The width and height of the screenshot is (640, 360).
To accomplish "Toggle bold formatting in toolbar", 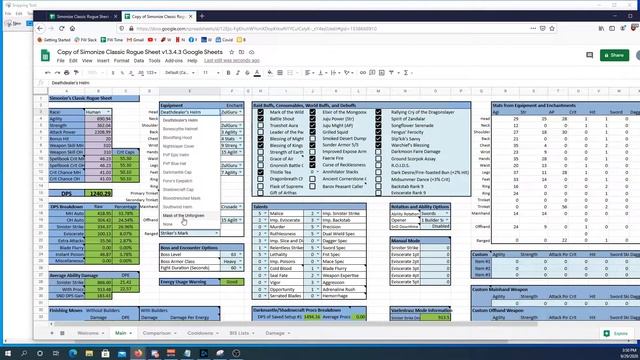I will point(228,73).
